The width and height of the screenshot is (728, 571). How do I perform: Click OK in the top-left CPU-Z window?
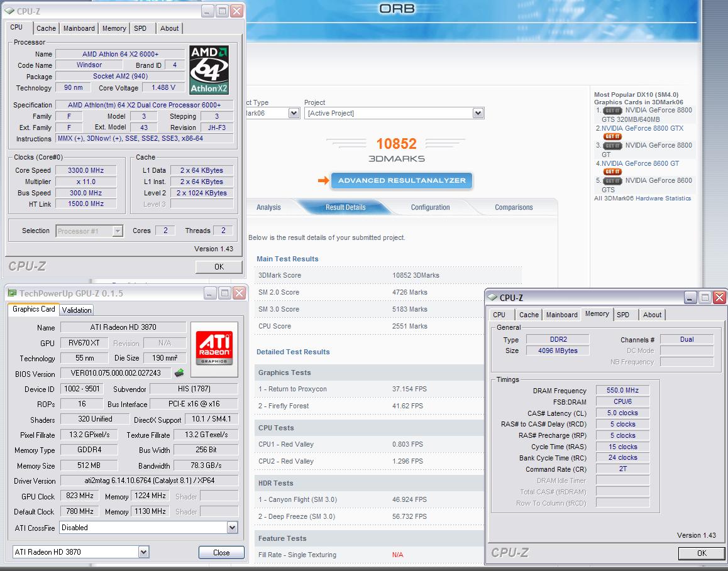pyautogui.click(x=219, y=267)
